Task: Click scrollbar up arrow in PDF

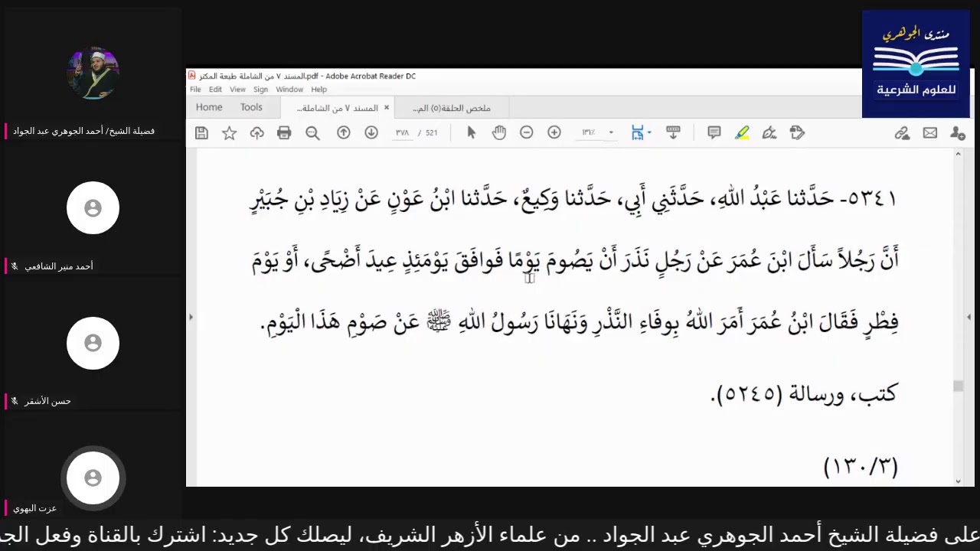Action: (958, 155)
